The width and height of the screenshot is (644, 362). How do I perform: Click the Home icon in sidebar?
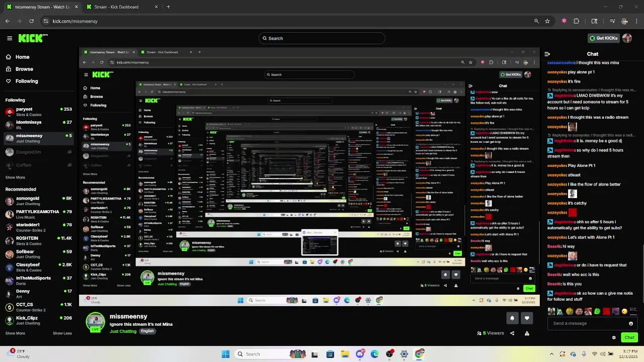pos(9,57)
